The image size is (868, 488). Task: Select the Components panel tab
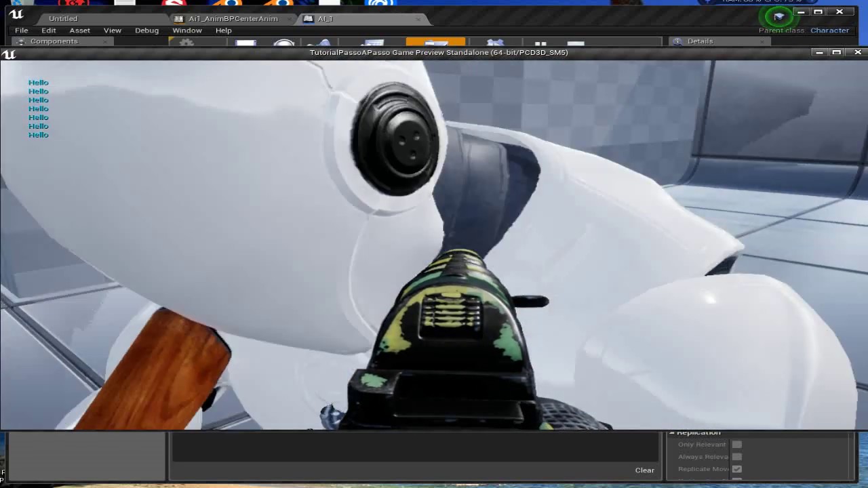[x=54, y=41]
